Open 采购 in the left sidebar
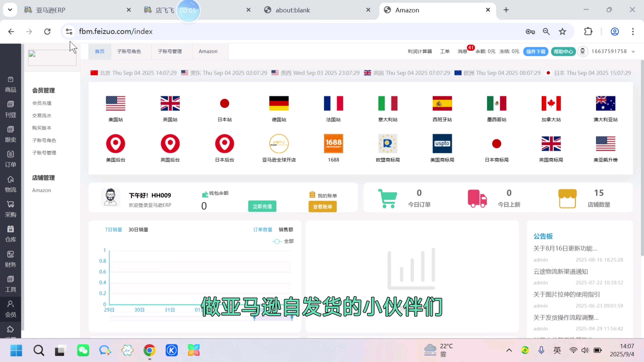 (11, 209)
